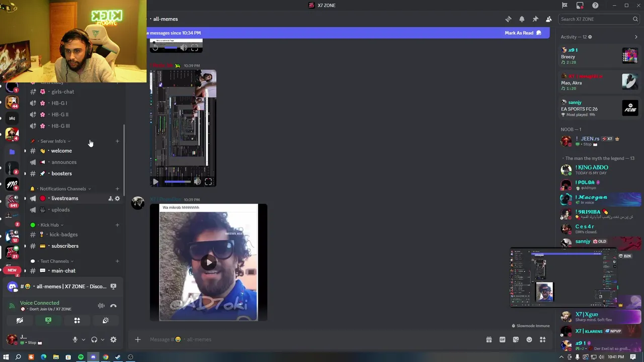Open User Settings gear
Image resolution: width=644 pixels, height=362 pixels.
coord(113,340)
